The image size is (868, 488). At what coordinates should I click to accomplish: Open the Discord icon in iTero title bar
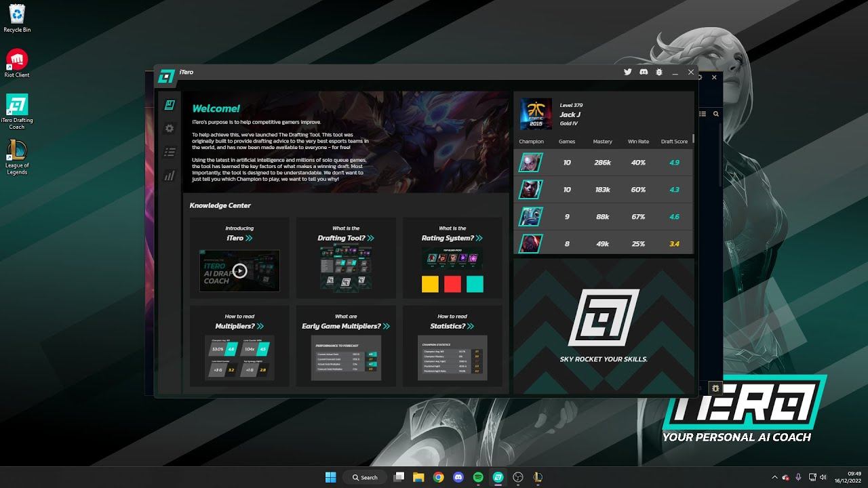click(x=644, y=72)
